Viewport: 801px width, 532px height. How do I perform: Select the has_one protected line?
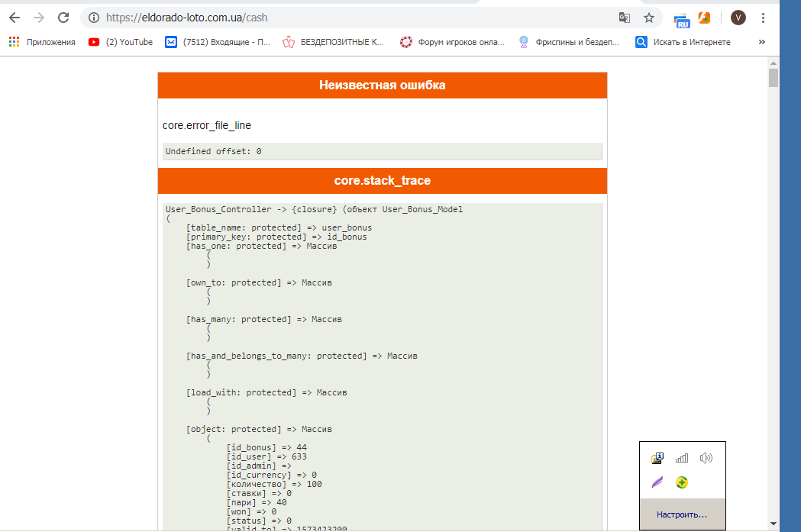click(262, 246)
